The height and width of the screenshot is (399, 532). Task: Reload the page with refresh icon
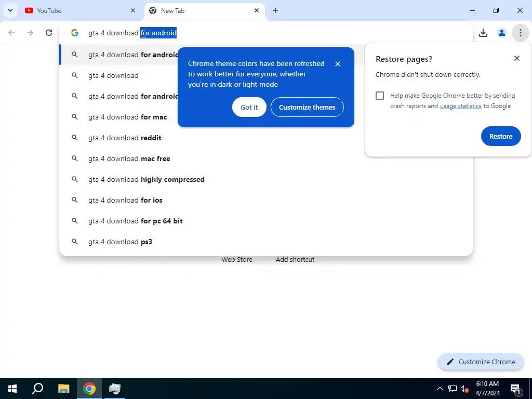(49, 33)
